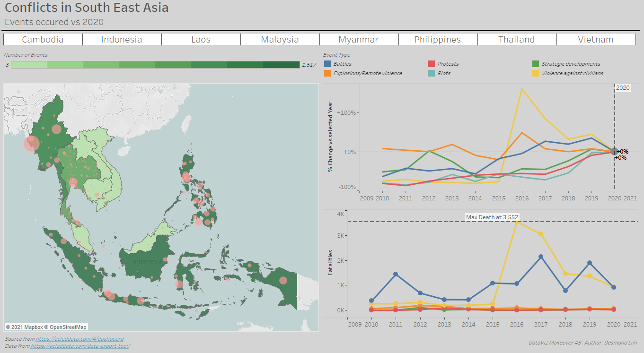
Task: Select the Strategic developments green swatch
Action: [536, 64]
